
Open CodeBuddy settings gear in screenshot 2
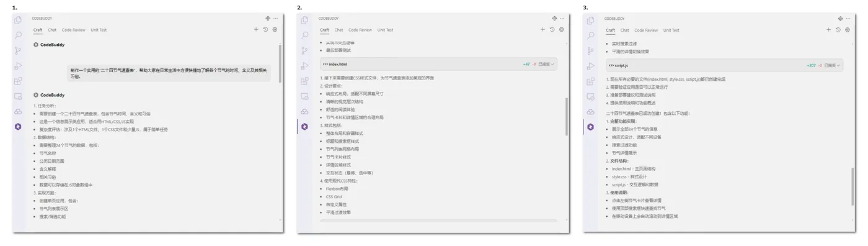tap(561, 29)
